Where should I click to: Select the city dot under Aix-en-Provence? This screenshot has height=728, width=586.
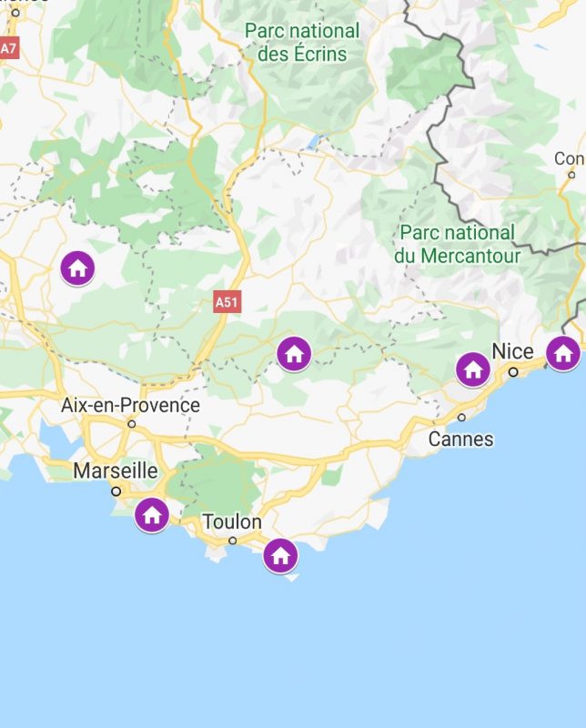tap(132, 424)
